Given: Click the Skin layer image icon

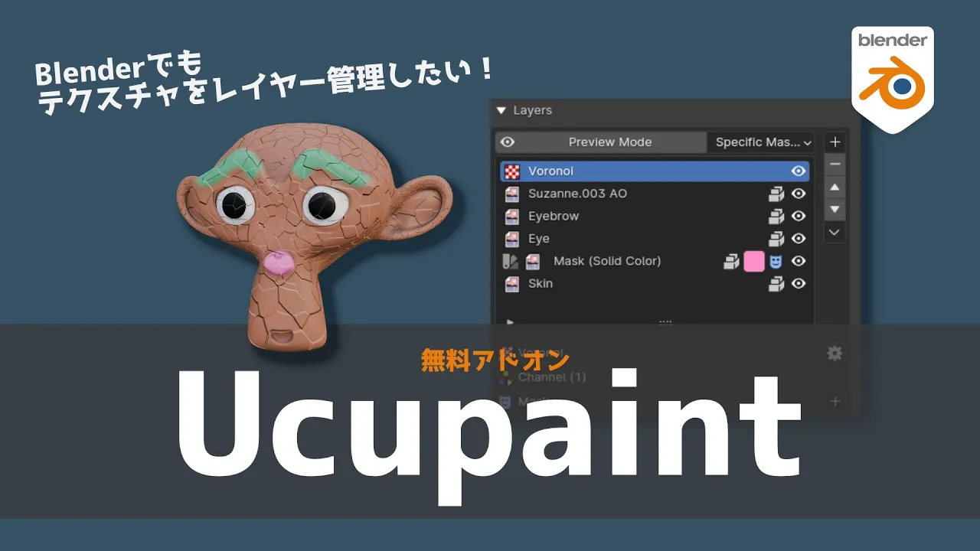Looking at the screenshot, I should [x=512, y=284].
